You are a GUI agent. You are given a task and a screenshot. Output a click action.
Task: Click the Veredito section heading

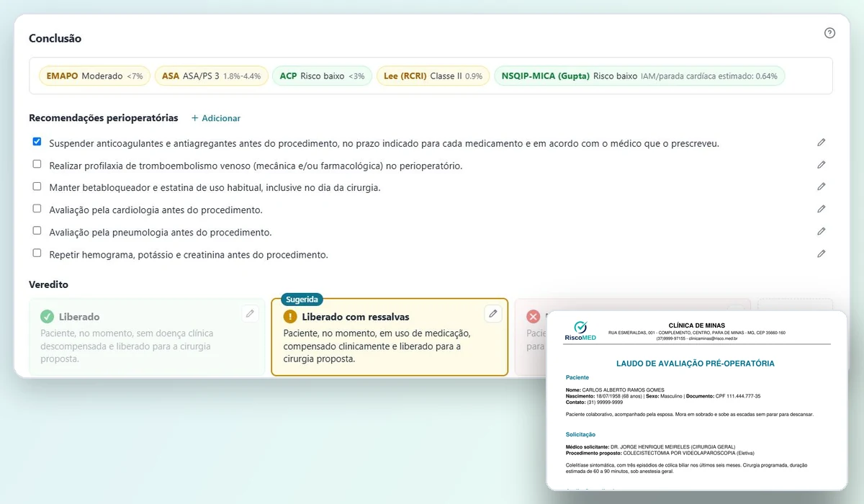pyautogui.click(x=48, y=284)
